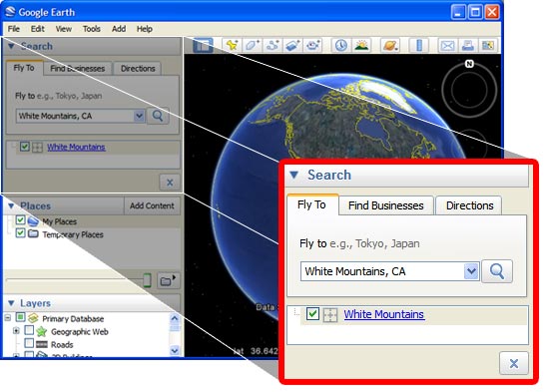Collapse the Layers panel triangle
Screen dimensions: 549x392
click(11, 303)
